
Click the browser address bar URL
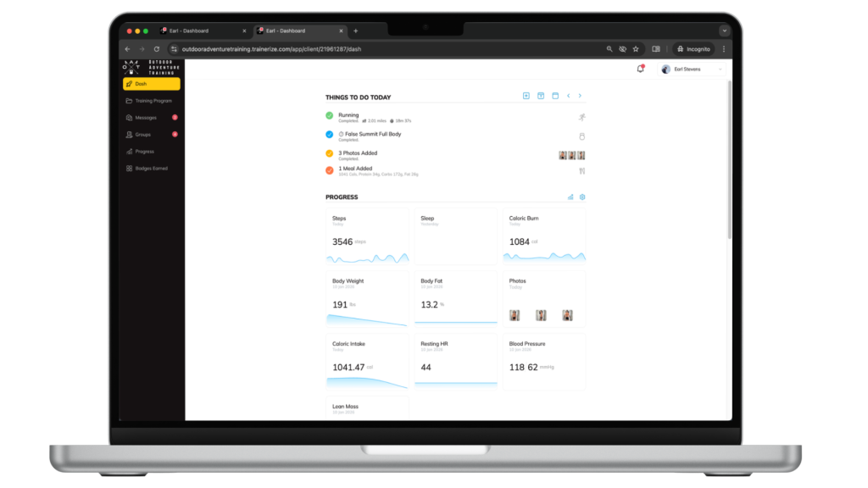(x=339, y=49)
